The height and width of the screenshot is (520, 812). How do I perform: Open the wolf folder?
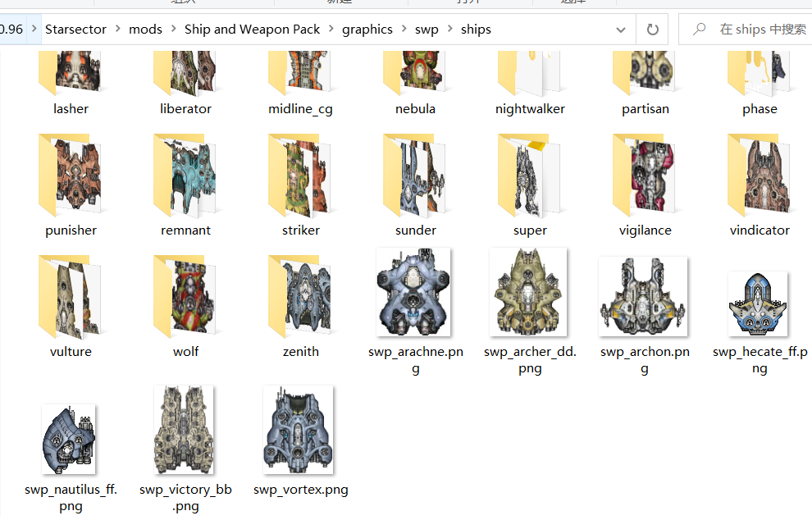[x=185, y=298]
